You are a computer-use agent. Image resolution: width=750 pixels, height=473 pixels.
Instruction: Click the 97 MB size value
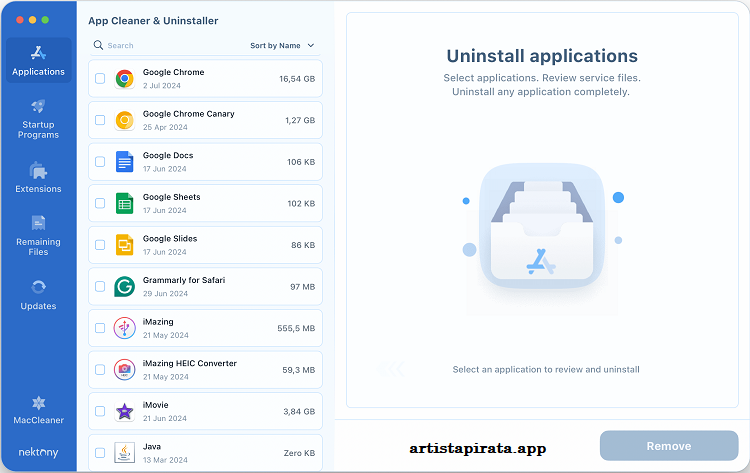coord(302,287)
